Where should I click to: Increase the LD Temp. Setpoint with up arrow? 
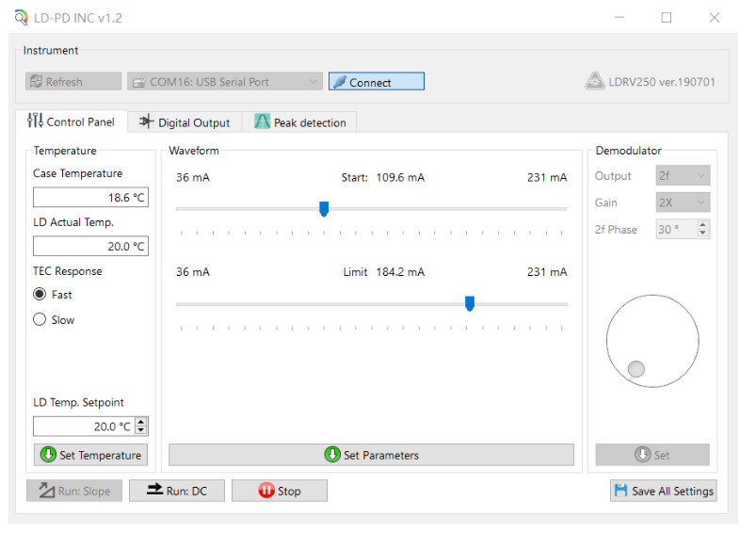click(x=141, y=422)
